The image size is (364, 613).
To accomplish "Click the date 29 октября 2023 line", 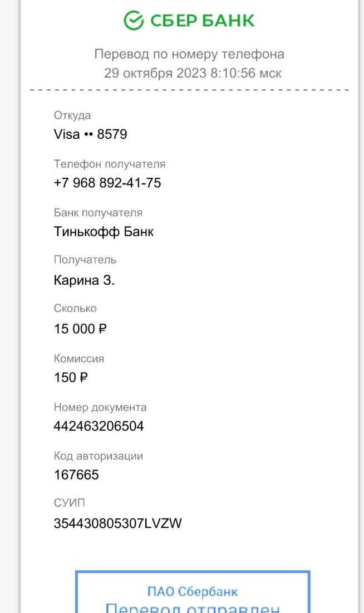I will (193, 73).
